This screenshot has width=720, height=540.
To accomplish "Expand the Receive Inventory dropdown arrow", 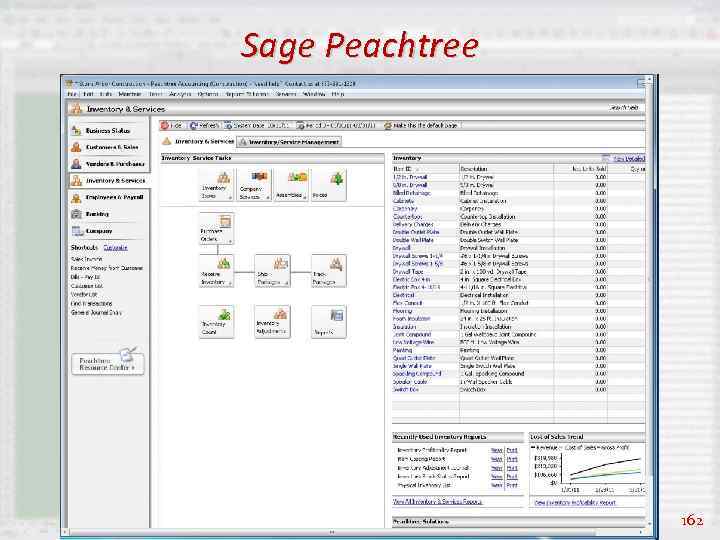I will [x=230, y=284].
